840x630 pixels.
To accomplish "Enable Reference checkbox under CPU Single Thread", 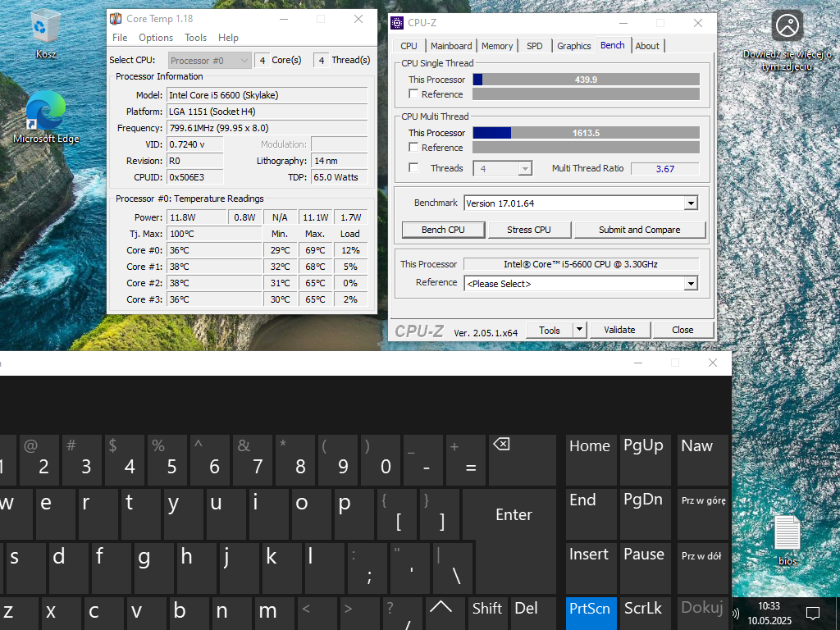I will [x=413, y=94].
